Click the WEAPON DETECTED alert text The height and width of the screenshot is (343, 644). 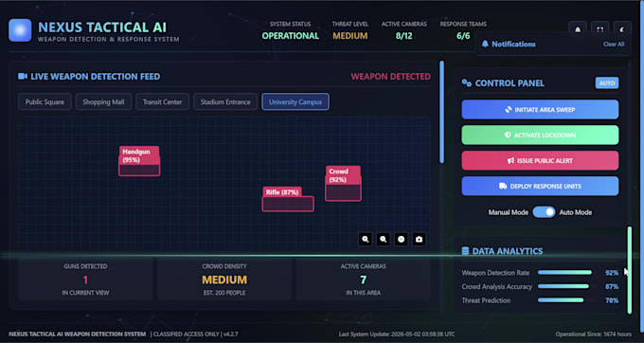[x=390, y=77]
